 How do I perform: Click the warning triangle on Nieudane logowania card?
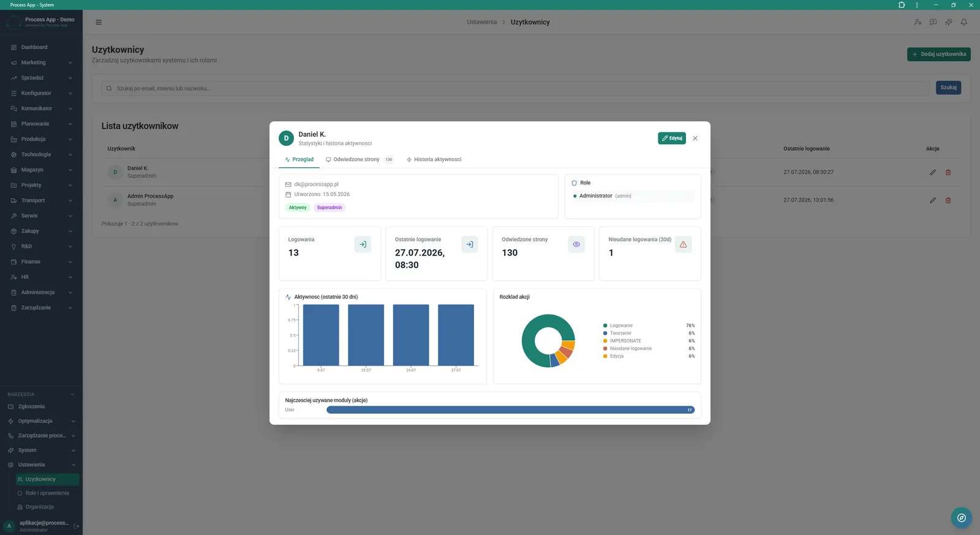683,245
